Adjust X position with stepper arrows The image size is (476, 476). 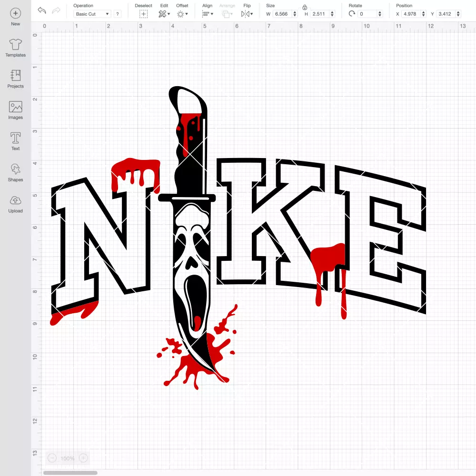pos(424,14)
